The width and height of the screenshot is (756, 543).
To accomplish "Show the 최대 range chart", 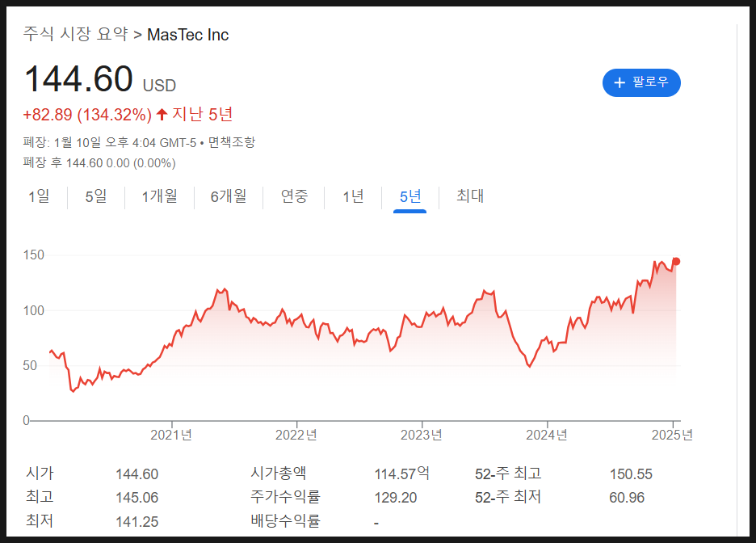I will point(470,196).
